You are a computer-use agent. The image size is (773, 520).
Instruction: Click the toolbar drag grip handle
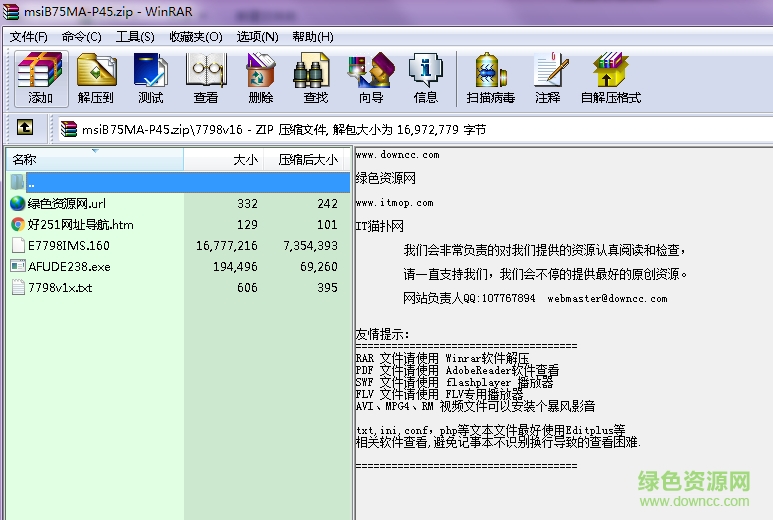click(7, 78)
